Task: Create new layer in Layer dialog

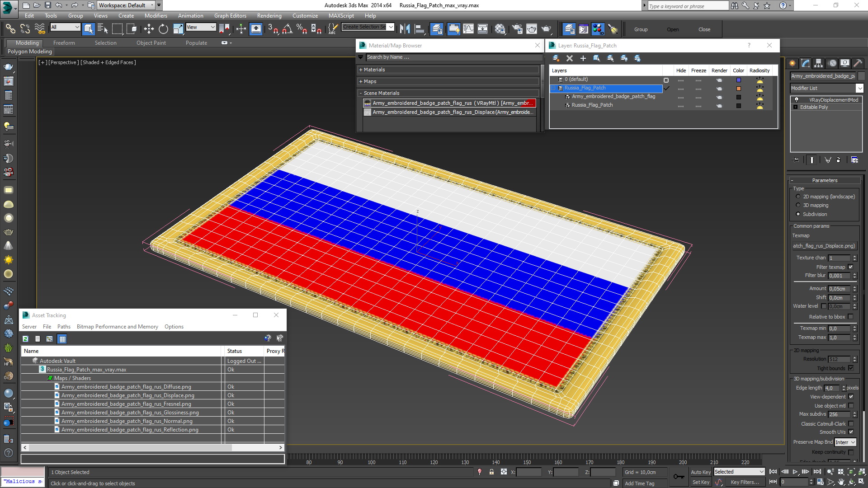Action: point(556,58)
